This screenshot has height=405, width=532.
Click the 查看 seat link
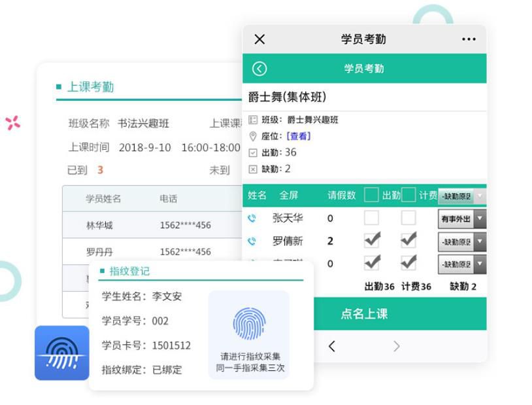pos(299,136)
